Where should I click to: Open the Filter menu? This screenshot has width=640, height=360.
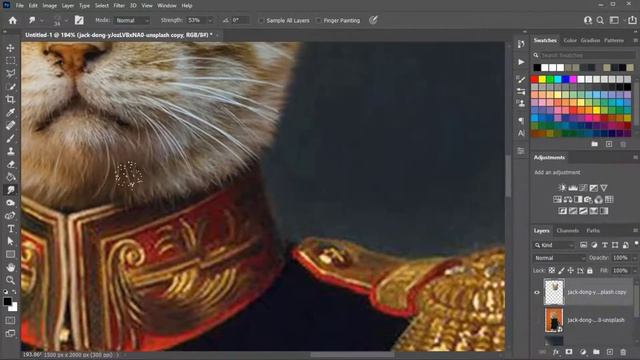(x=119, y=6)
